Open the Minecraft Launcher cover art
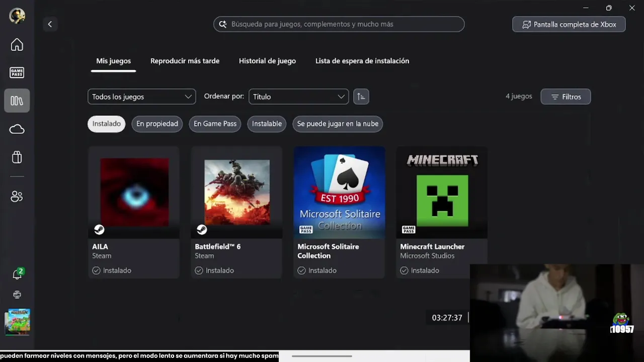This screenshot has height=362, width=644. (442, 192)
